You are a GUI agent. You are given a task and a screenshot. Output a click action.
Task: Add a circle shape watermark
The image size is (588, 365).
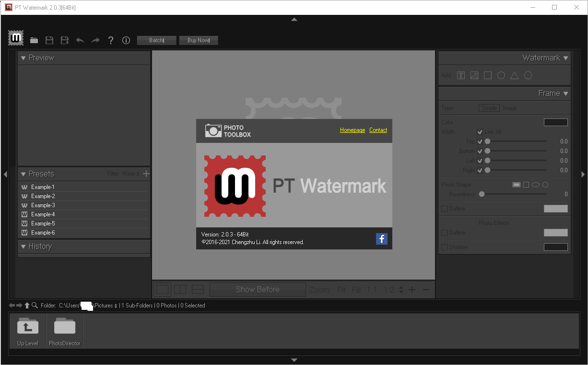pos(501,75)
